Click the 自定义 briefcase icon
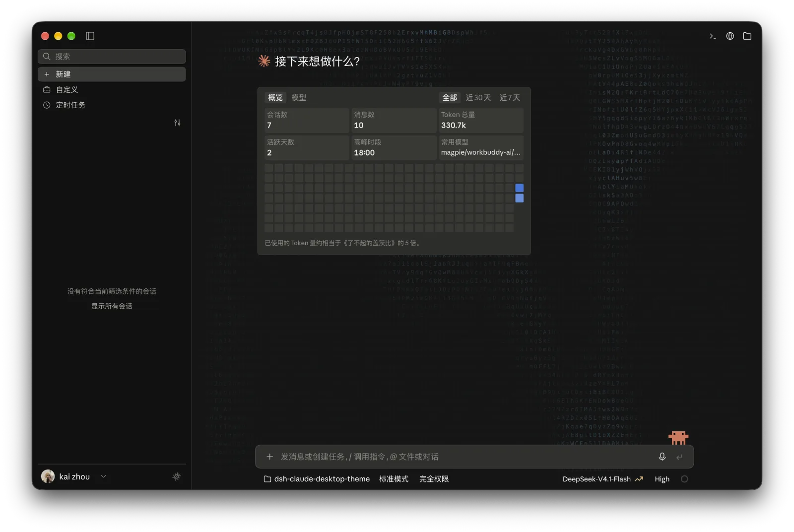 (x=47, y=89)
